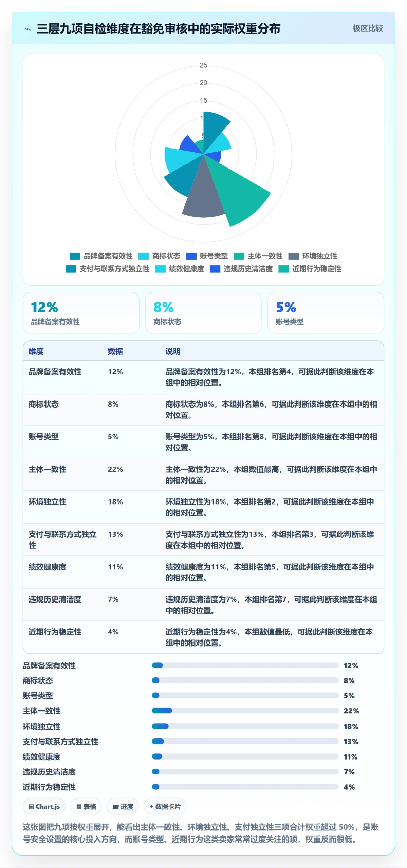Click the 进度 tag chip

[x=123, y=806]
